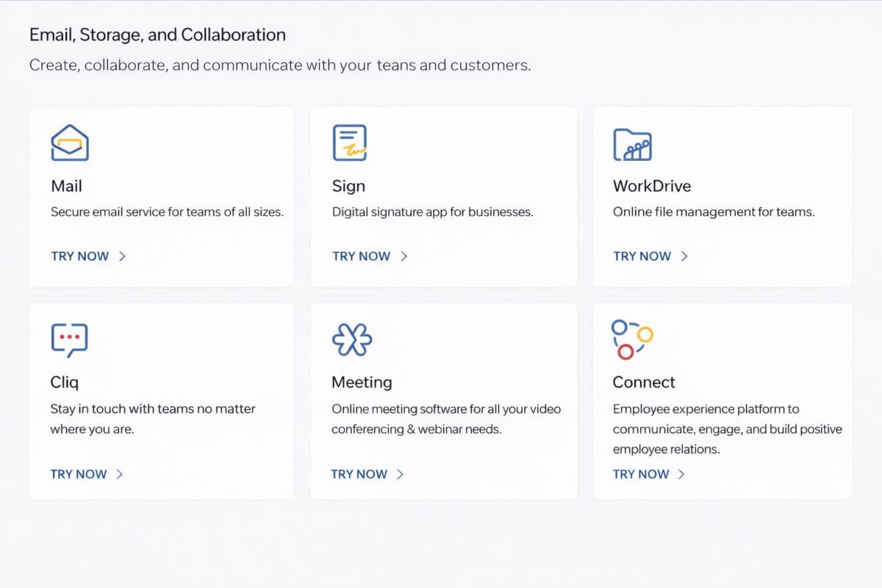The image size is (882, 588).
Task: Open the Cliq product title
Action: pos(65,382)
